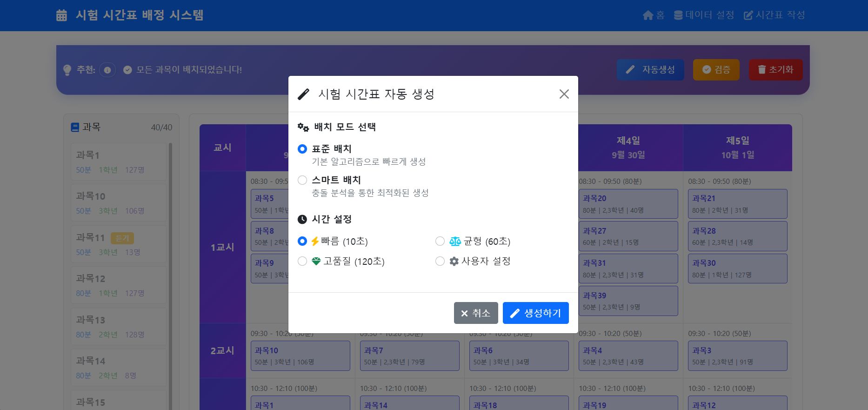Click the 과목30 card in the timetable
The image size is (868, 410).
click(x=738, y=269)
